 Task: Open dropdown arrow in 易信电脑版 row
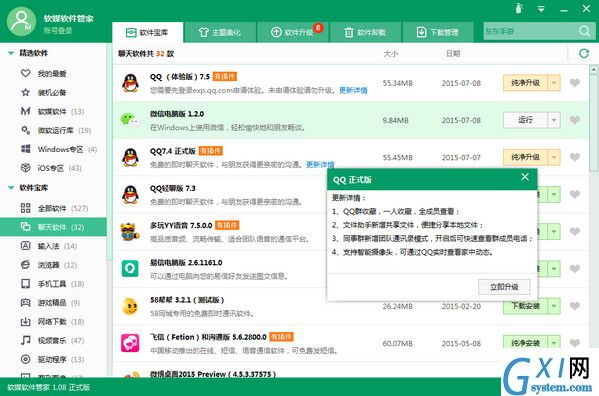click(x=554, y=269)
